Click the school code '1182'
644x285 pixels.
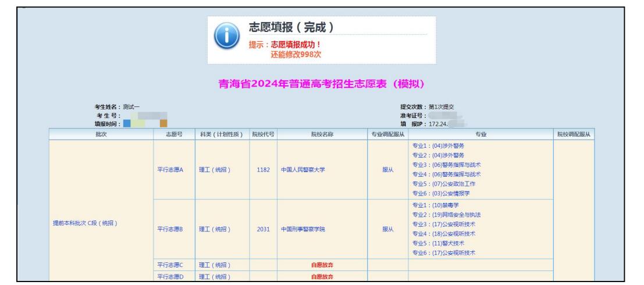pyautogui.click(x=264, y=170)
